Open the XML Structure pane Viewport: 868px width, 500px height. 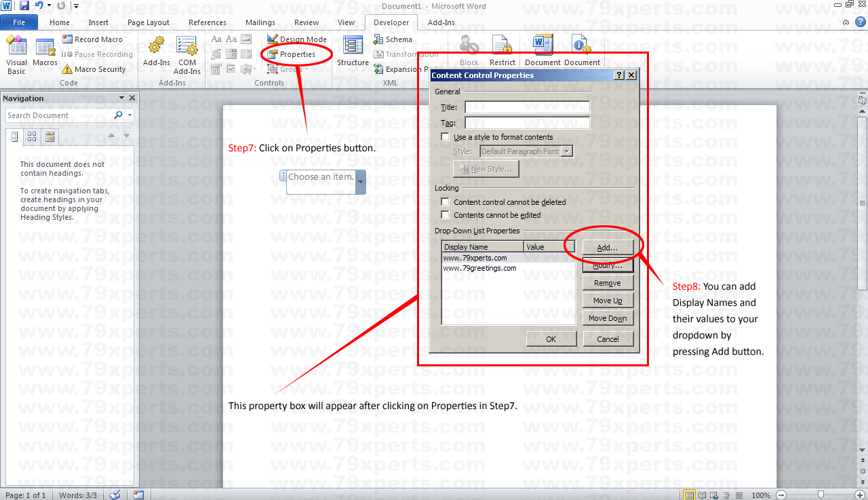coord(353,52)
